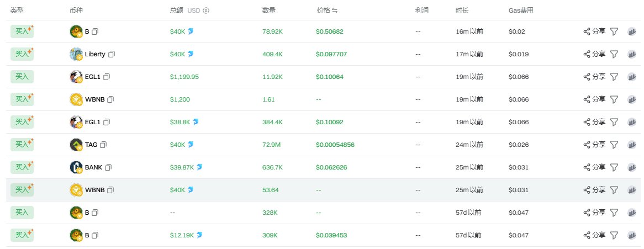This screenshot has width=644, height=249.
Task: Filter by the TAG token row
Action: coord(614,145)
